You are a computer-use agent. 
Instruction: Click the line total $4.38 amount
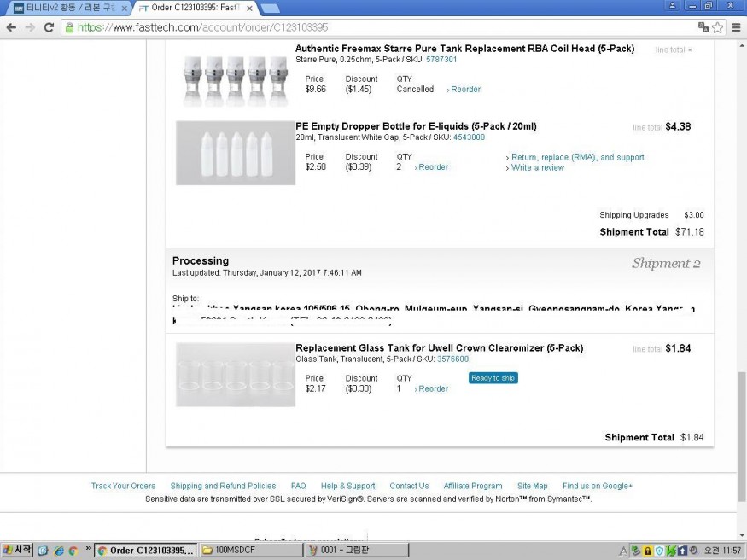(x=678, y=126)
